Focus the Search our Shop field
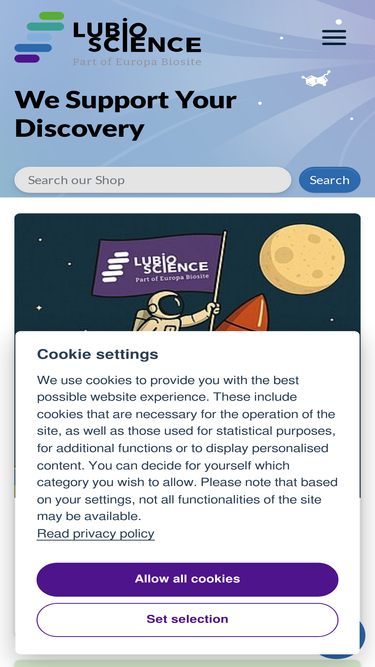Image resolution: width=375 pixels, height=667 pixels. tap(153, 180)
